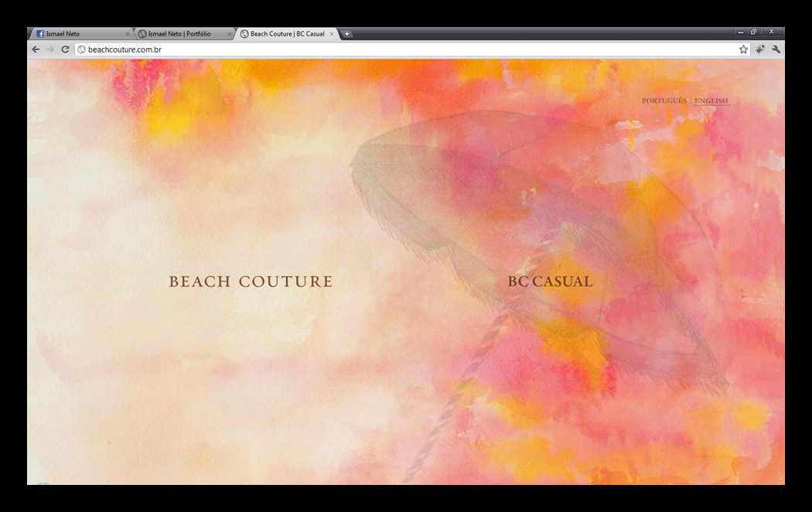Close the browser window
The width and height of the screenshot is (812, 512).
(771, 32)
